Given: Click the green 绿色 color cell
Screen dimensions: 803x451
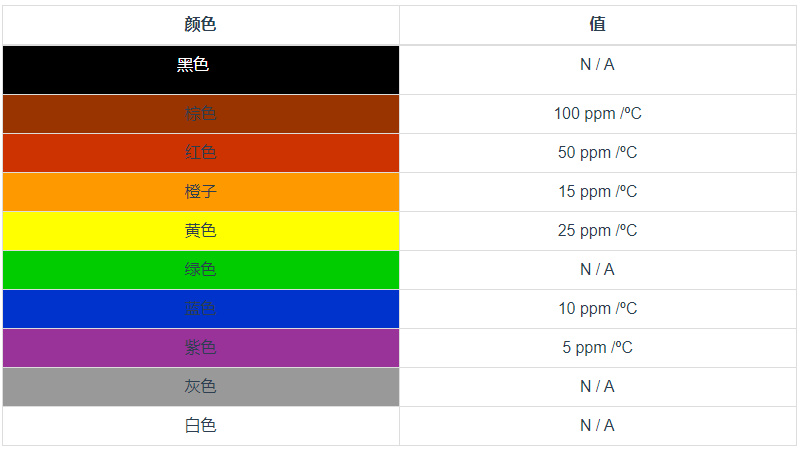Looking at the screenshot, I should coord(200,270).
